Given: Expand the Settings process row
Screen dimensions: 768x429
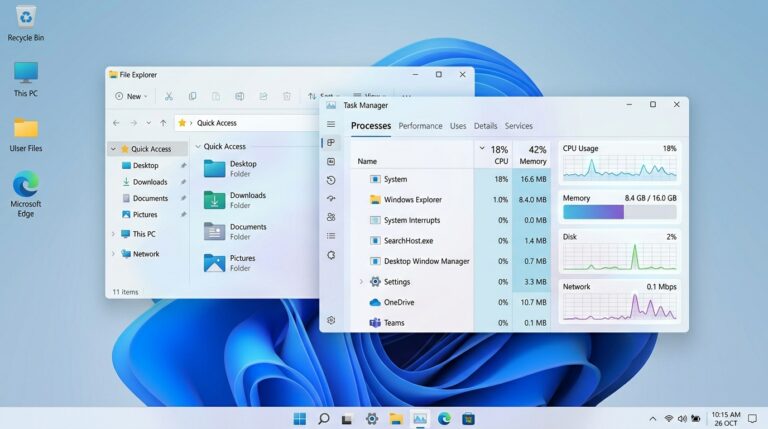Looking at the screenshot, I should [x=361, y=282].
